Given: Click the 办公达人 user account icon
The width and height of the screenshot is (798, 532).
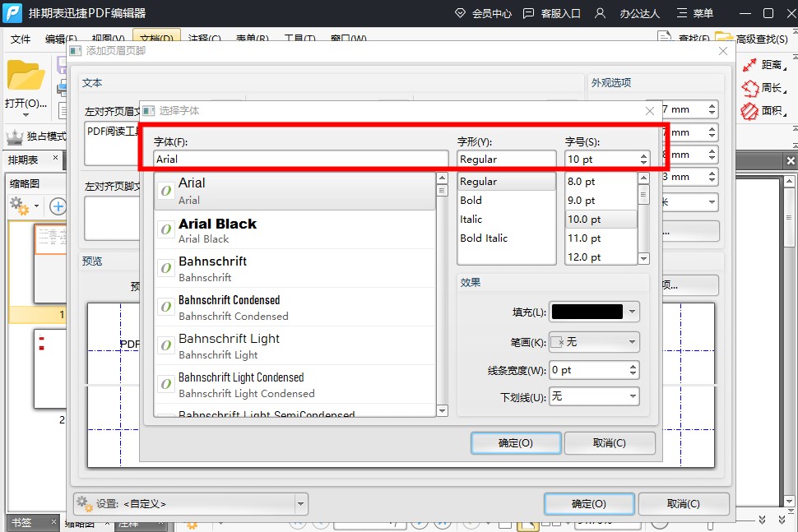Looking at the screenshot, I should pos(601,13).
